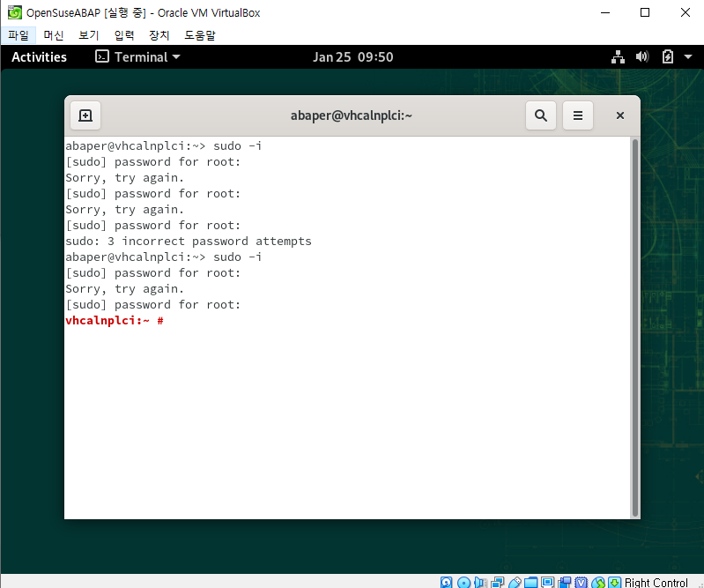Open the 머신 menu
Screen dimensions: 704x588
(x=54, y=35)
